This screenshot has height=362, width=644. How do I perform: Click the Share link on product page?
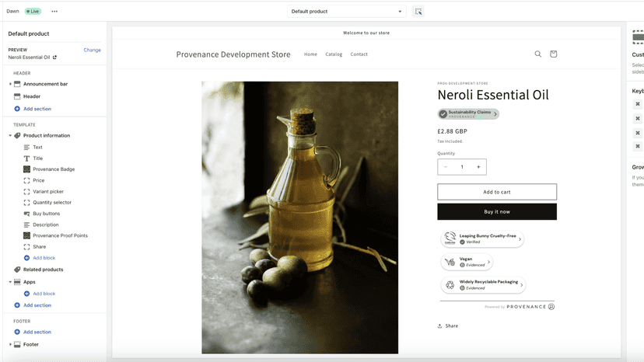[x=448, y=326]
